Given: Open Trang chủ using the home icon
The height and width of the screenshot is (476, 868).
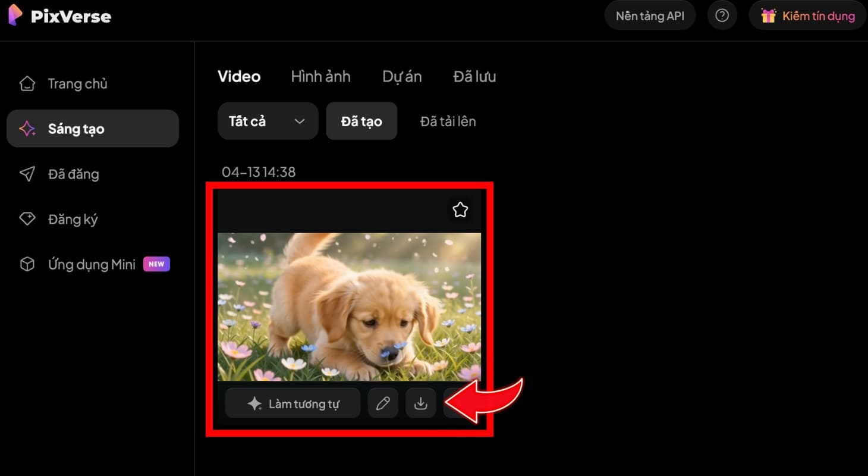Looking at the screenshot, I should (x=27, y=83).
